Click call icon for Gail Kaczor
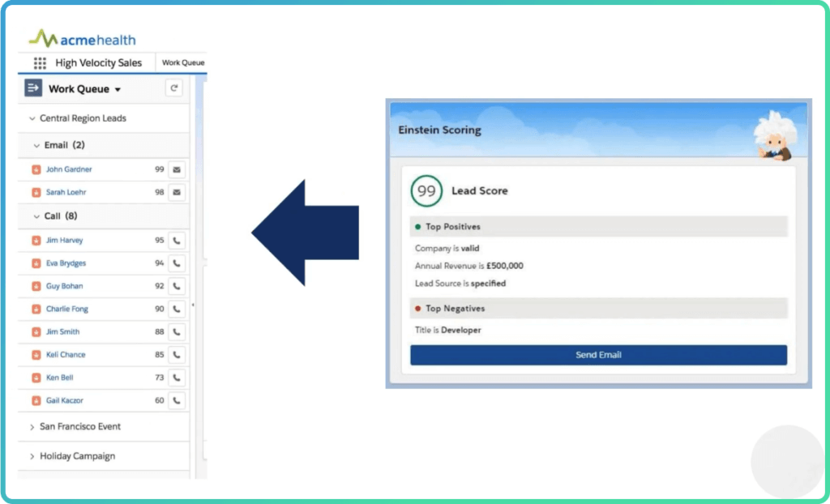The width and height of the screenshot is (830, 504). click(x=177, y=400)
